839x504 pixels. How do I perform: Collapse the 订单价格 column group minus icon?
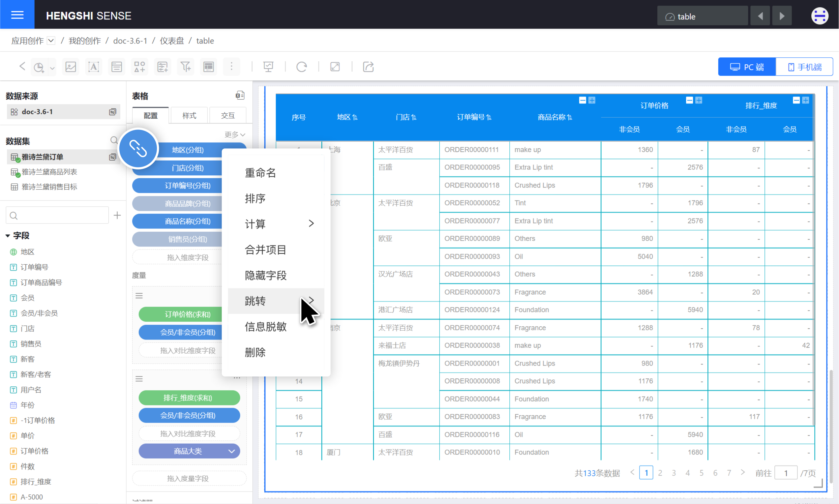coord(689,100)
